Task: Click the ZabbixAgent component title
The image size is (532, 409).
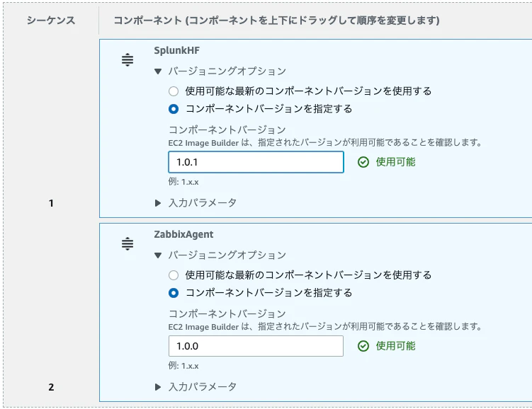Action: point(183,234)
